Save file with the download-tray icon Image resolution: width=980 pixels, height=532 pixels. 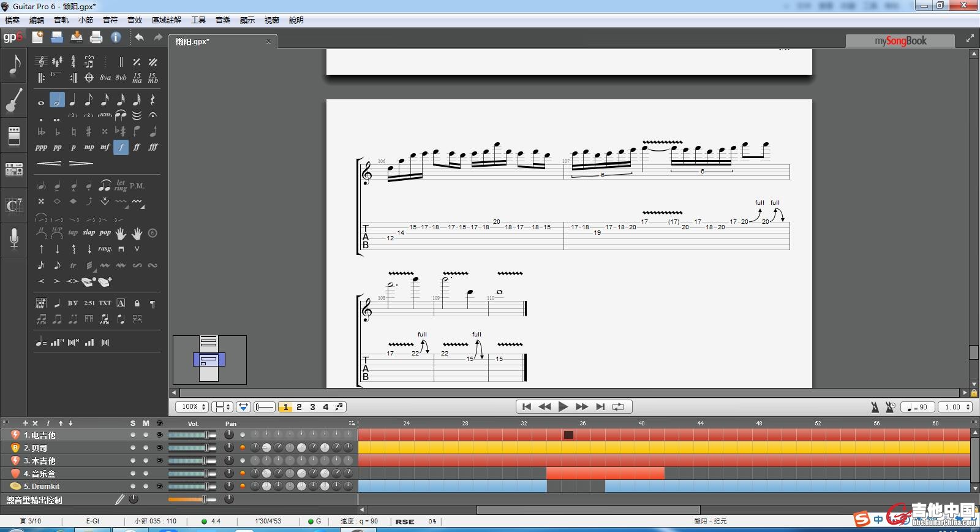77,37
